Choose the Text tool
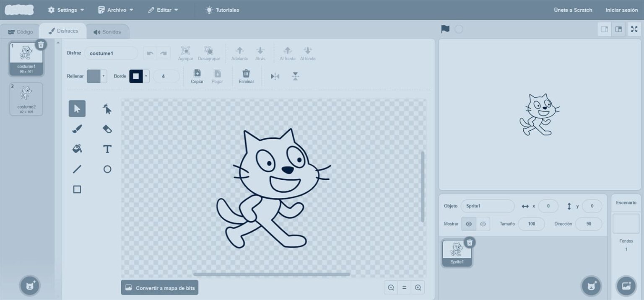The image size is (644, 300). pyautogui.click(x=107, y=149)
